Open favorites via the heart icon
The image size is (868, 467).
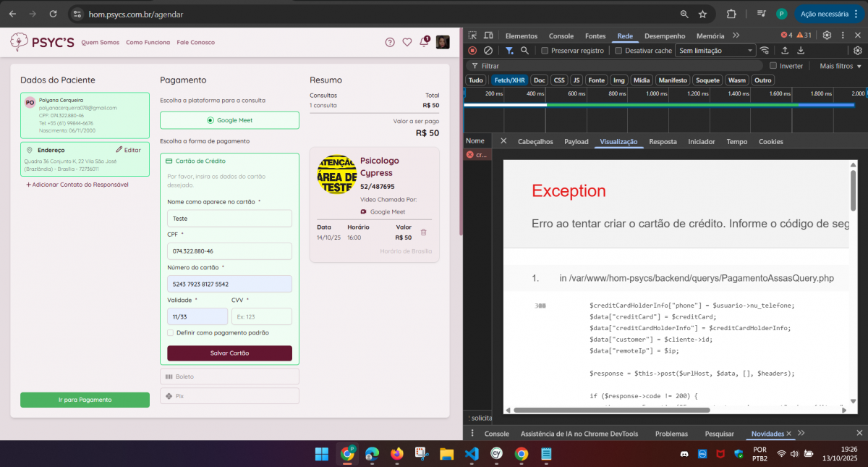point(407,43)
